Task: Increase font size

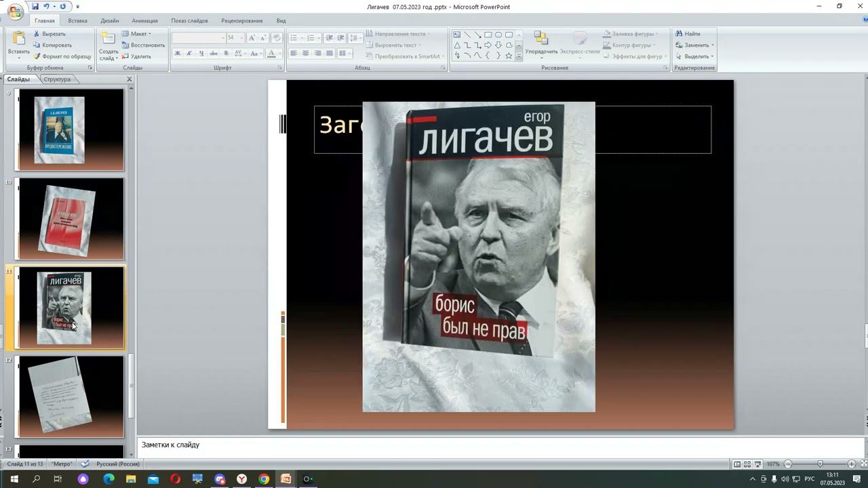Action: coord(252,38)
